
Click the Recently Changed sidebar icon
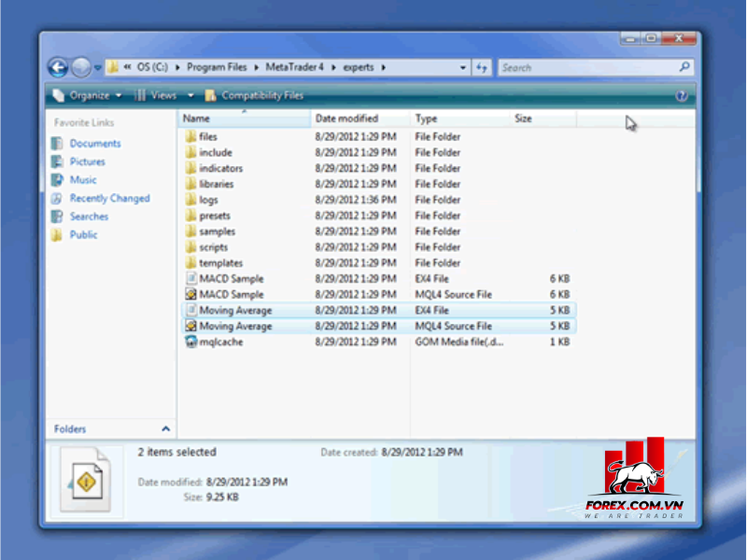click(57, 198)
